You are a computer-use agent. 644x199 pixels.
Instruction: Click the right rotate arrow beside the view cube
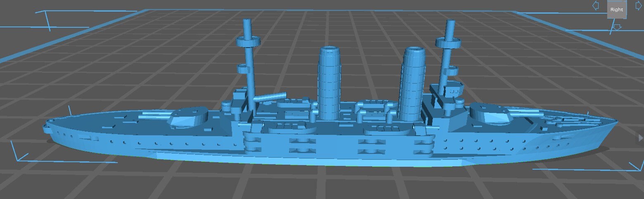tap(638, 6)
